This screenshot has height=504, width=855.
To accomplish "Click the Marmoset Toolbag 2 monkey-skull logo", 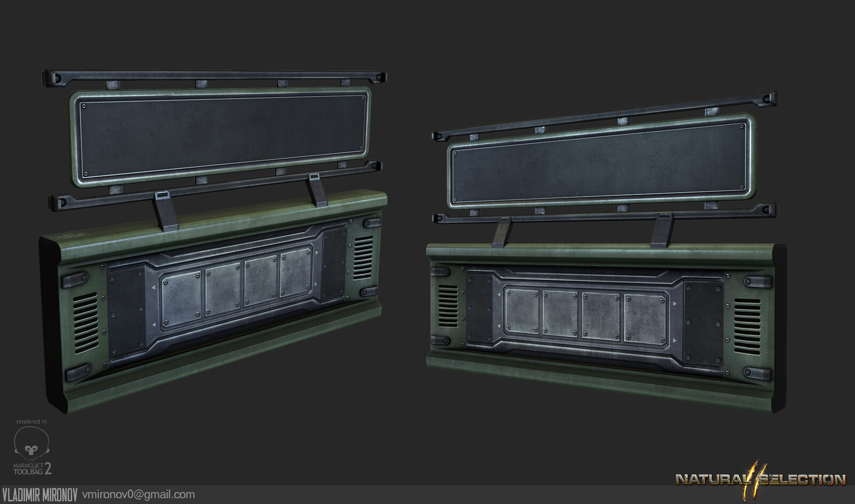I will coord(32,443).
